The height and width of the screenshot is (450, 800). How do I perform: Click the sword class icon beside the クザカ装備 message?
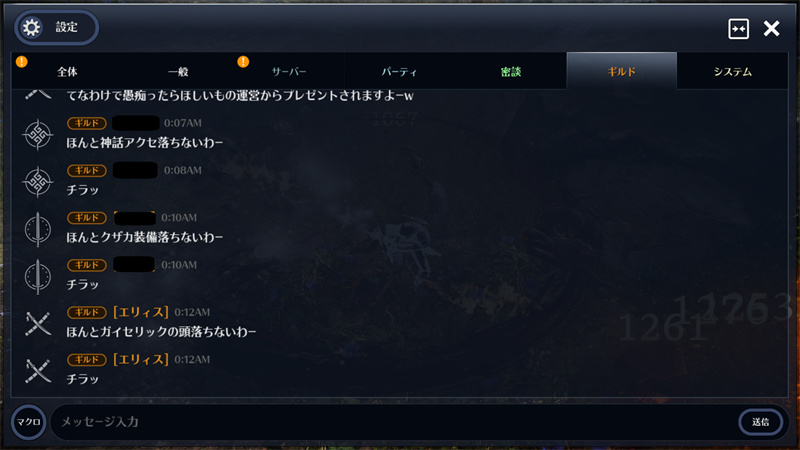click(38, 229)
